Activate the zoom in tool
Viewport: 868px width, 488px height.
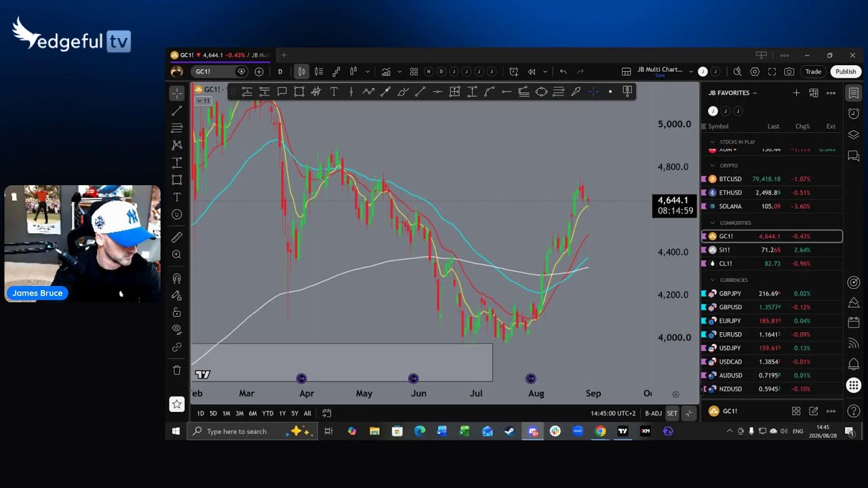[177, 254]
